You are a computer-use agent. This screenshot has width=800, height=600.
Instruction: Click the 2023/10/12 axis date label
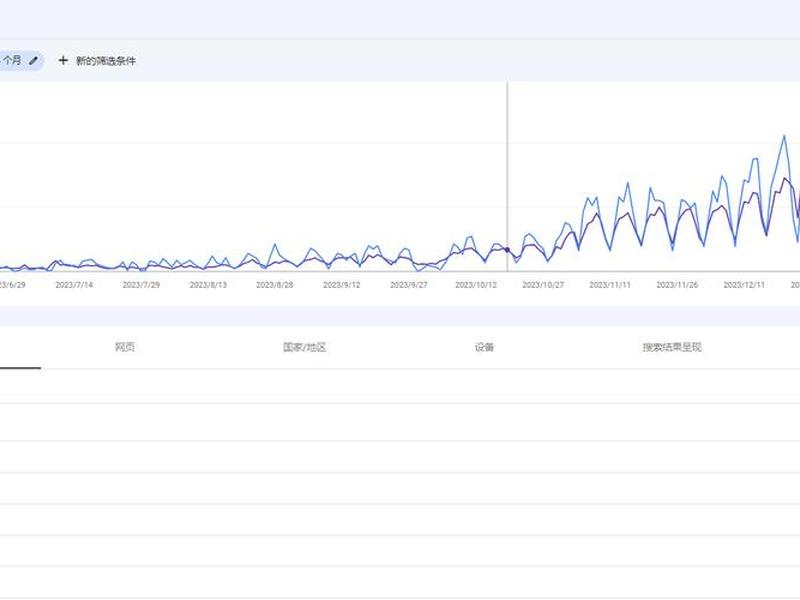(x=476, y=285)
